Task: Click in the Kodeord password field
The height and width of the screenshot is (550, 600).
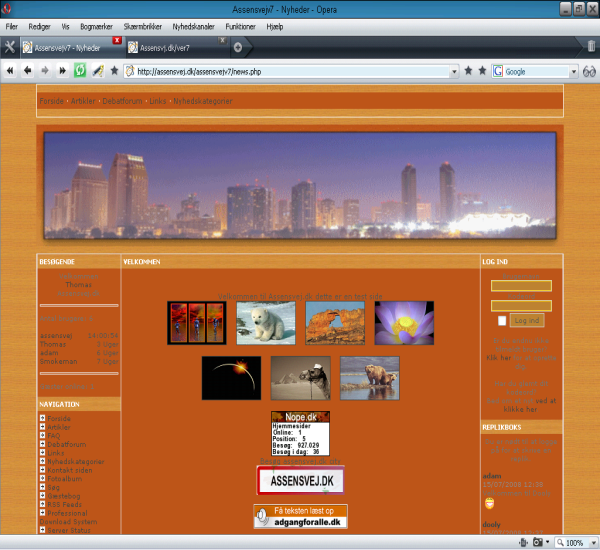Action: coord(521,305)
